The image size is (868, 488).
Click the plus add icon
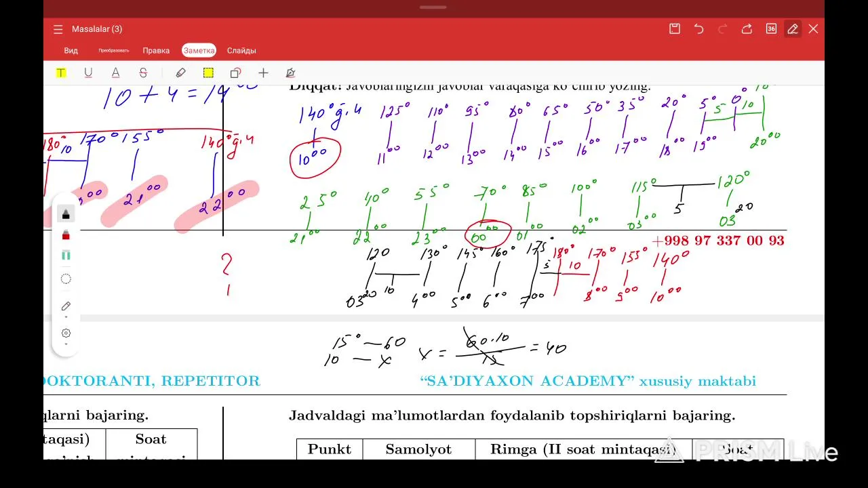[x=263, y=73]
